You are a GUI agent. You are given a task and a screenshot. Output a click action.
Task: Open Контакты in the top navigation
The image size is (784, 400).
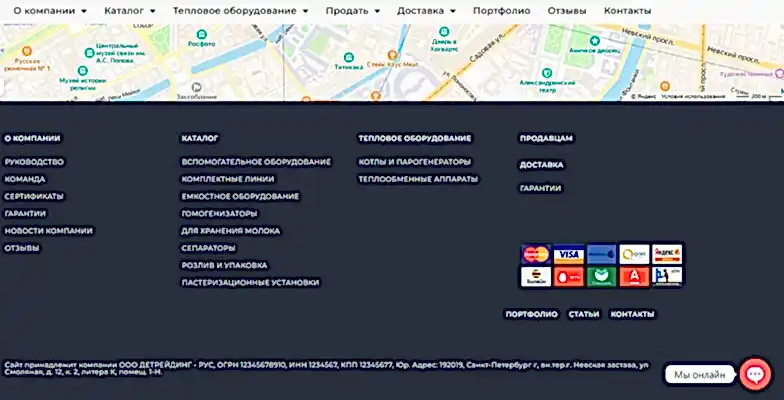point(628,10)
